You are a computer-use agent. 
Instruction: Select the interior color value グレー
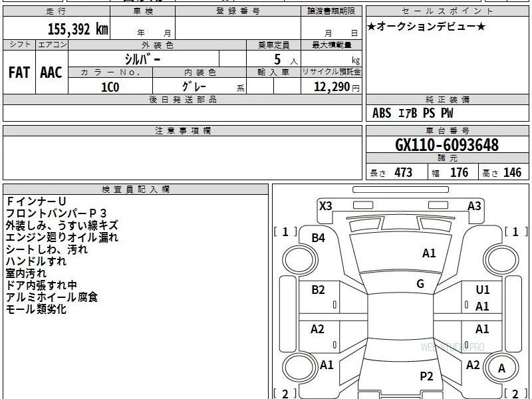click(x=194, y=86)
